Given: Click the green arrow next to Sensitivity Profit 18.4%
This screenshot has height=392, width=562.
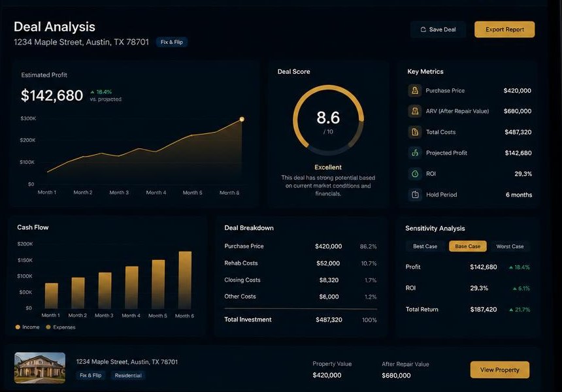Looking at the screenshot, I should (x=511, y=267).
